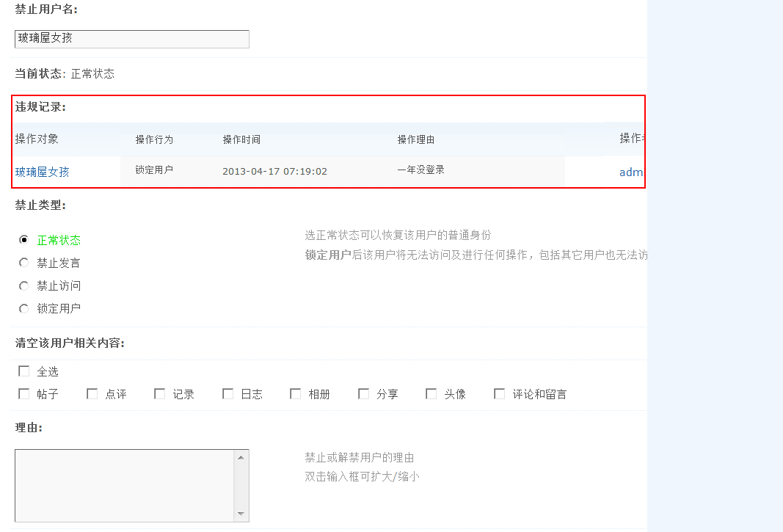Enable the 记录 checkbox
Screen dimensions: 783x532
click(x=159, y=393)
